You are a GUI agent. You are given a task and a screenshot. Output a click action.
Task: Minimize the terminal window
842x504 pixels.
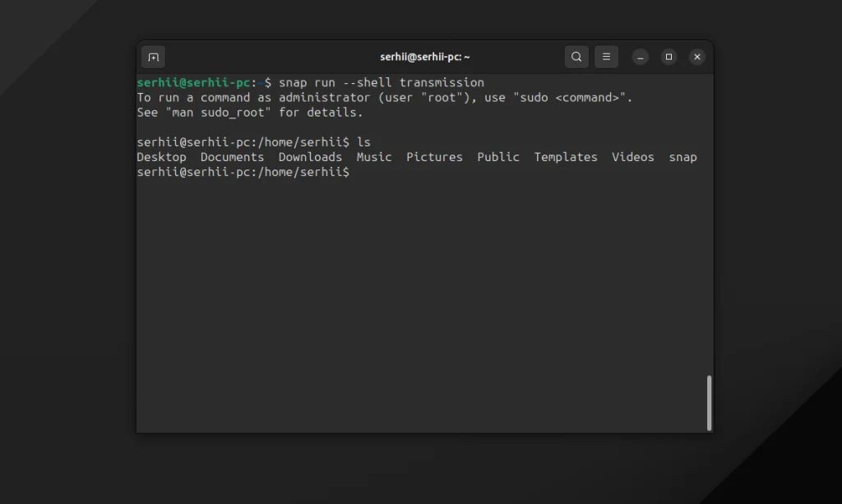[x=640, y=57]
